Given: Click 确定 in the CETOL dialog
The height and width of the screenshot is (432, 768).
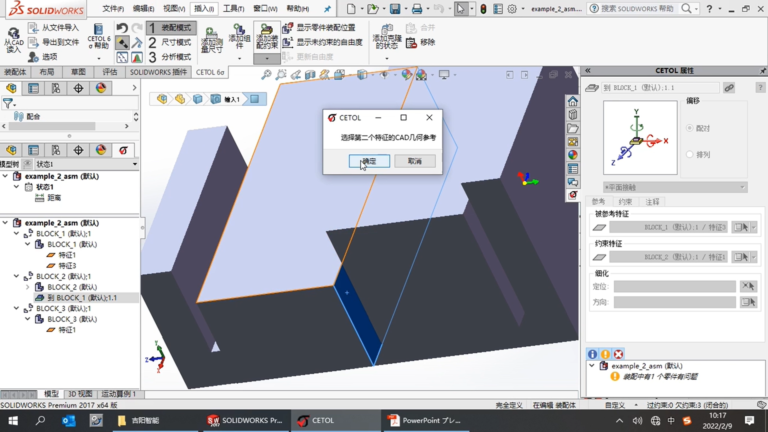Looking at the screenshot, I should [369, 161].
